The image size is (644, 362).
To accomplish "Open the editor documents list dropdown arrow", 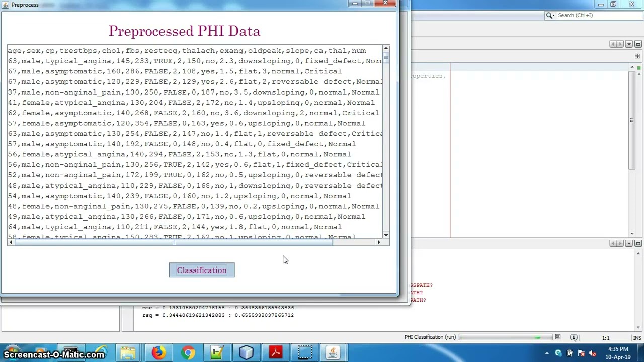I will pos(628,44).
